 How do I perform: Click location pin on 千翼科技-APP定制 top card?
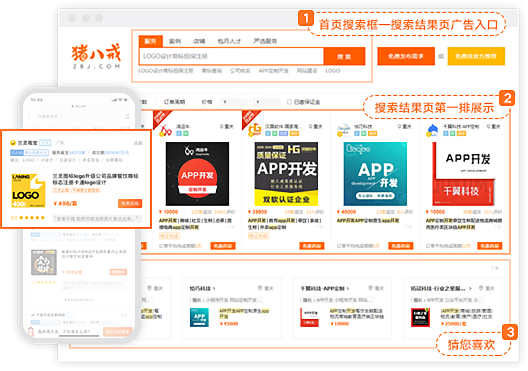tap(489, 127)
